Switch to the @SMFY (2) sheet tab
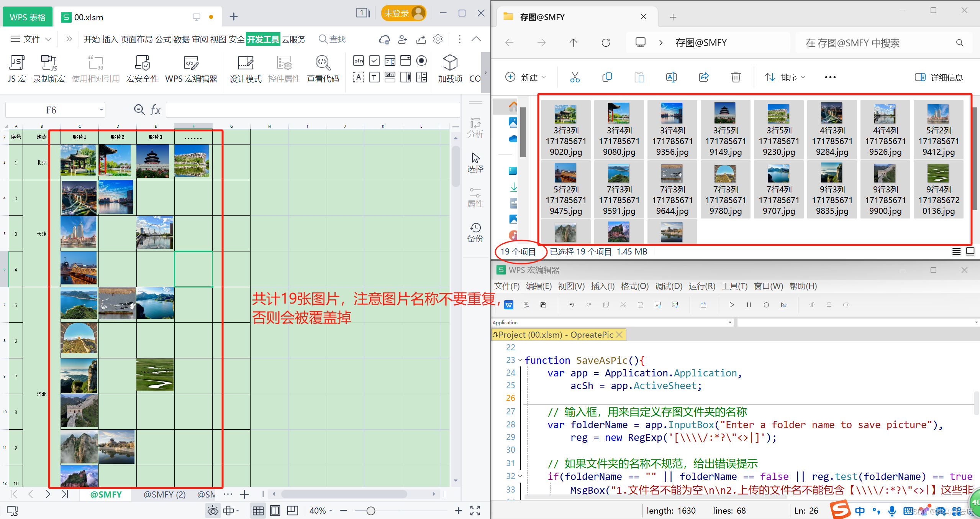 point(164,494)
